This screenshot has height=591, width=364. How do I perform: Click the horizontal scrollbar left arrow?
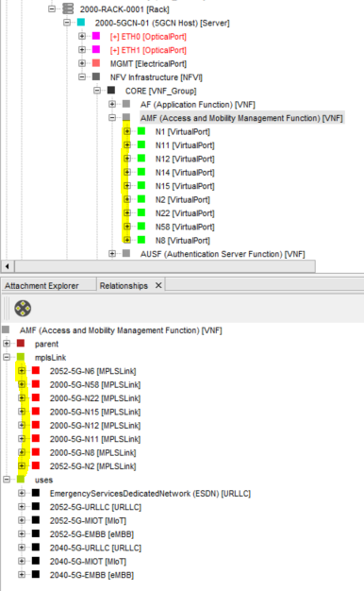coord(8,266)
